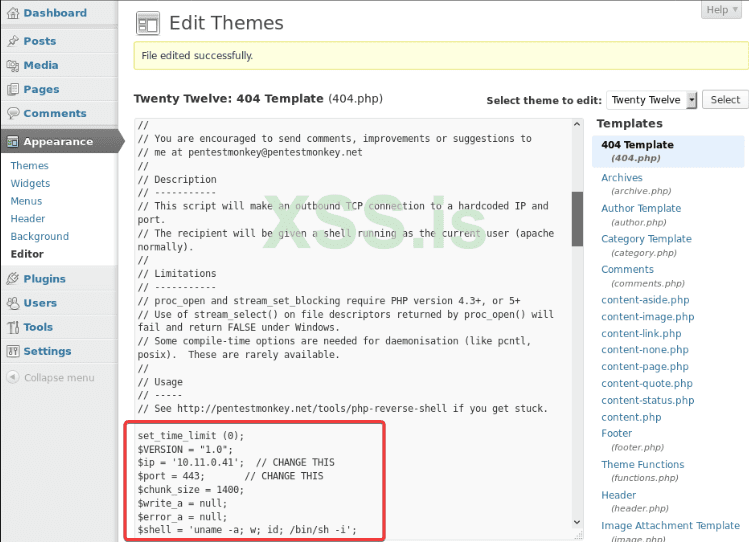Image resolution: width=749 pixels, height=542 pixels.
Task: Click the Pages document icon
Action: click(x=13, y=89)
